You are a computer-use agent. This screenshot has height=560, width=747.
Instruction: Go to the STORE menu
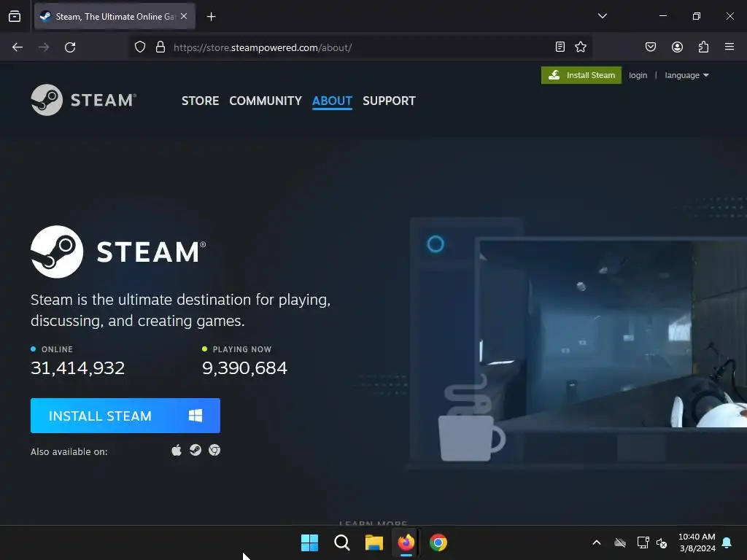200,101
